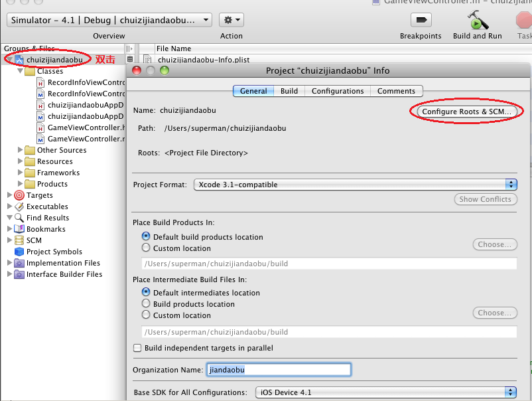Collapse the Find Results group

(9, 217)
